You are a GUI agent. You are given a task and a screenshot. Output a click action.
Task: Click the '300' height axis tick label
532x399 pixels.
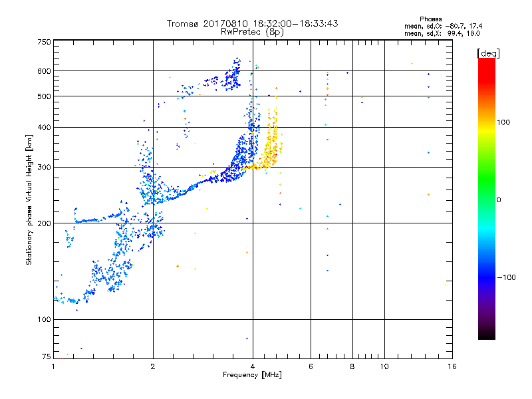[x=44, y=168]
